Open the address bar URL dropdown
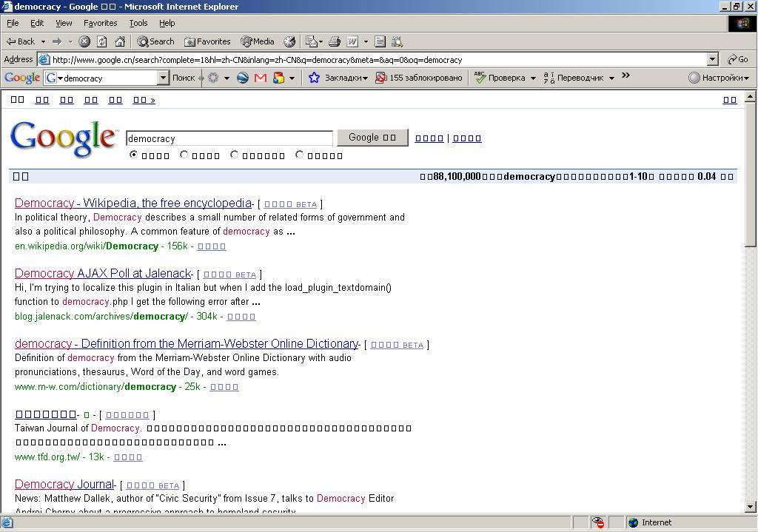This screenshot has width=758, height=532. pyautogui.click(x=713, y=59)
